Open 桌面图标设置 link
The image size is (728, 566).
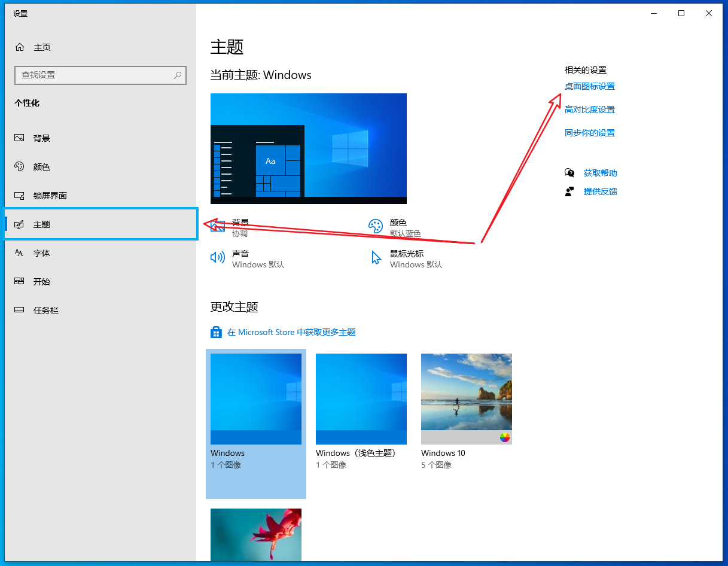point(590,86)
